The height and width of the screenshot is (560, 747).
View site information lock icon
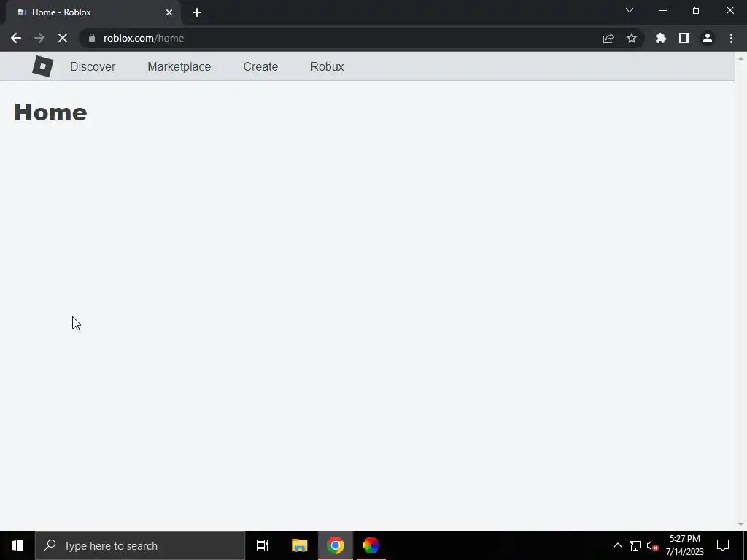[x=92, y=38]
